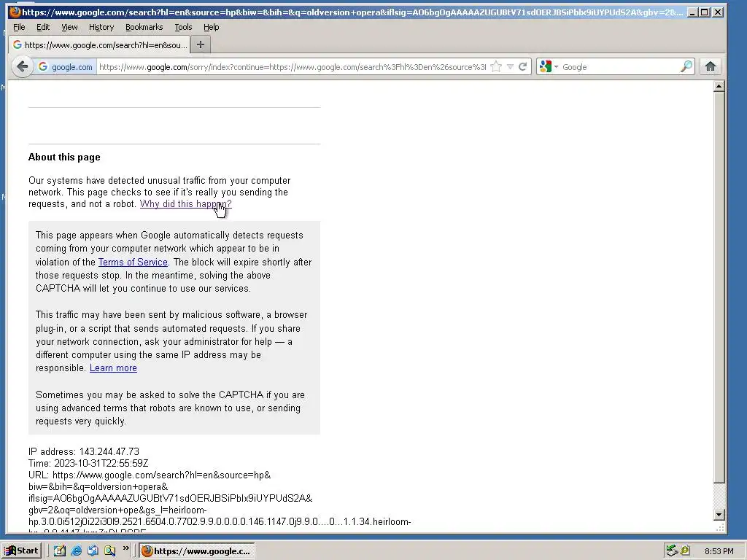Open the Edit menu
The width and height of the screenshot is (747, 560).
pyautogui.click(x=43, y=27)
